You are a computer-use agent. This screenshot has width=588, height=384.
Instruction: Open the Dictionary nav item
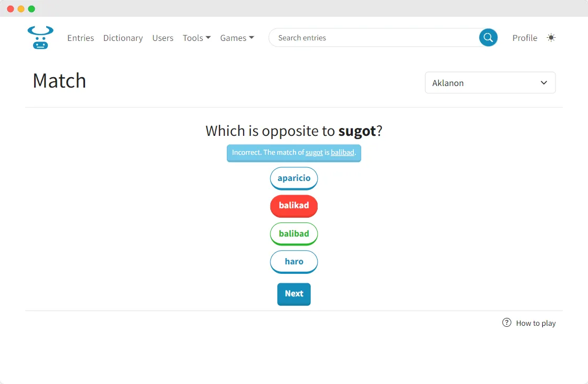point(123,38)
